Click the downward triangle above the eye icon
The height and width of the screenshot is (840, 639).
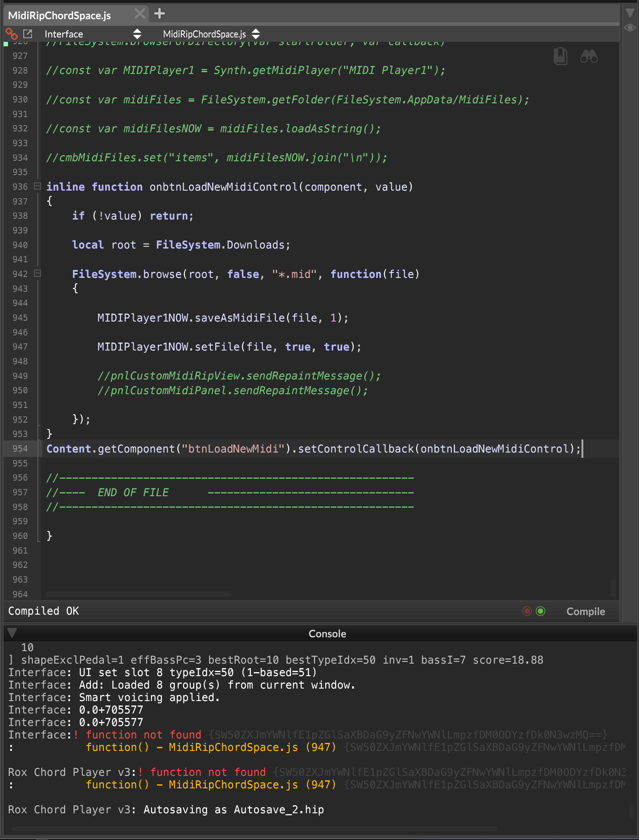(630, 12)
